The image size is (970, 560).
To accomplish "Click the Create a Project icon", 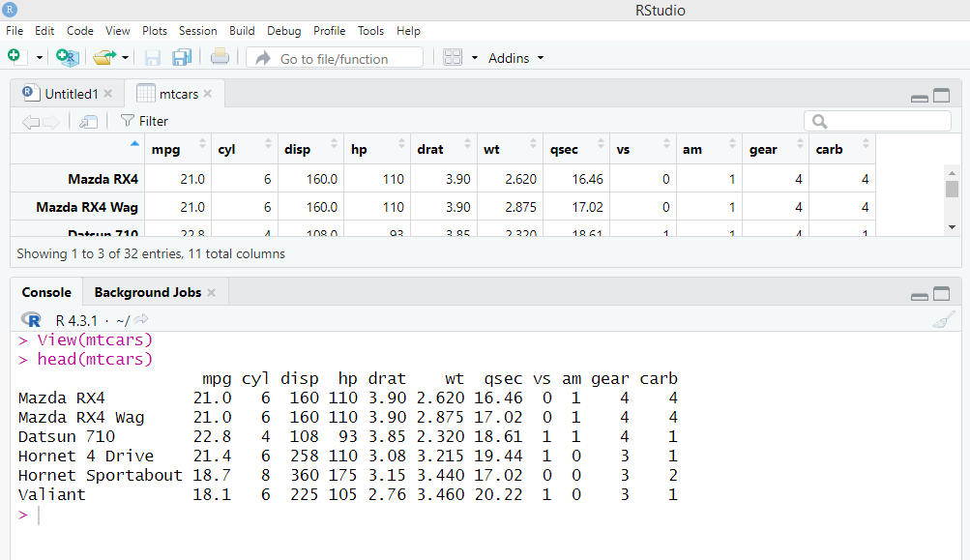I will click(x=67, y=58).
